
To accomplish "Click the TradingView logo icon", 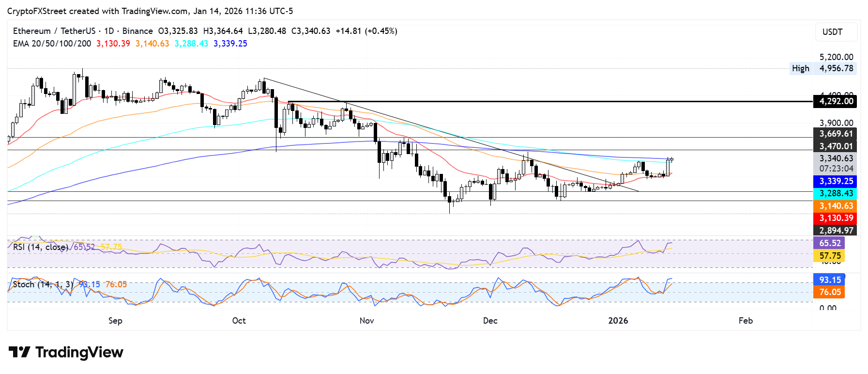I will point(19,352).
